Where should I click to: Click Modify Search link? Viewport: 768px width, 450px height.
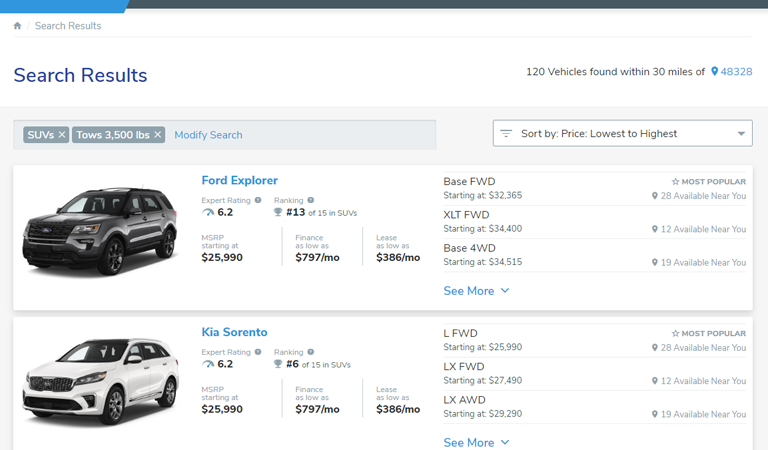[208, 135]
